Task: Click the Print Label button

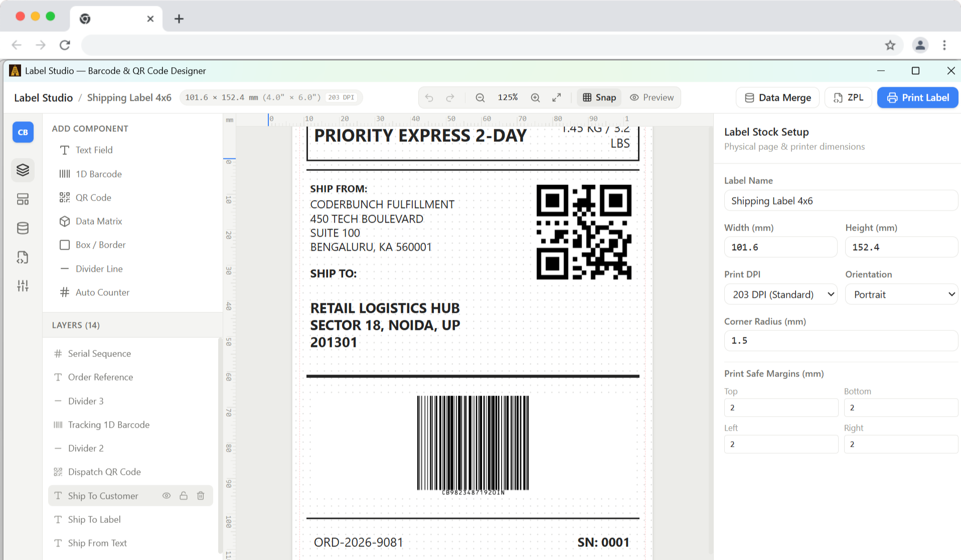Action: pyautogui.click(x=917, y=98)
